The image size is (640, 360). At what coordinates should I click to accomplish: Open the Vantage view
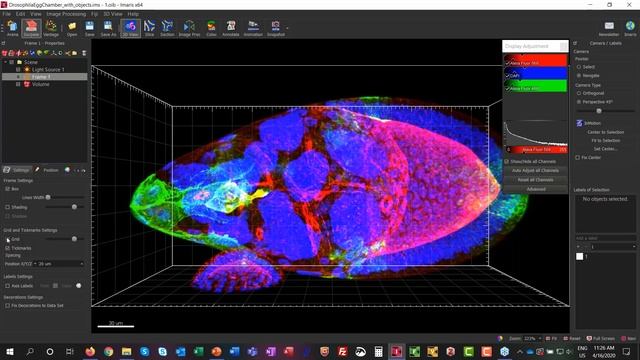click(x=51, y=29)
